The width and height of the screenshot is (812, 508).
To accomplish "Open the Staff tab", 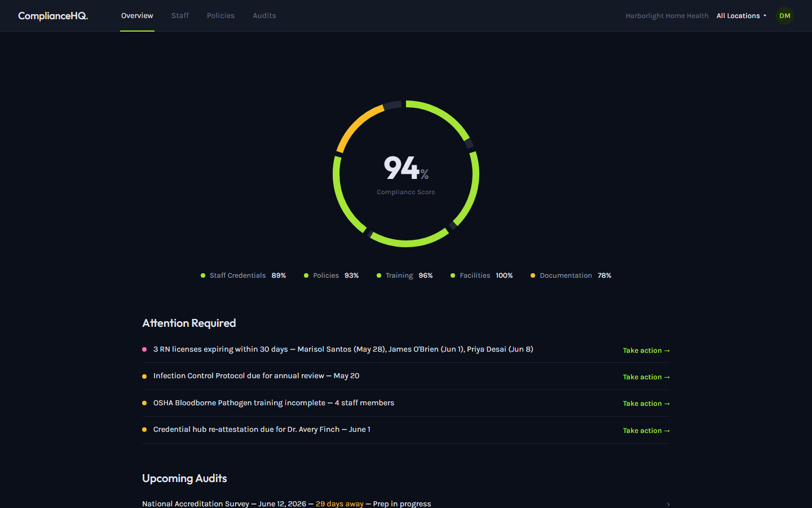I will pyautogui.click(x=180, y=16).
